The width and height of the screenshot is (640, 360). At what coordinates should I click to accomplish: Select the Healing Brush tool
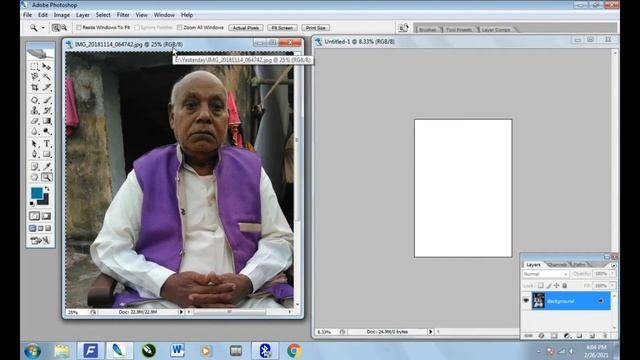35,100
